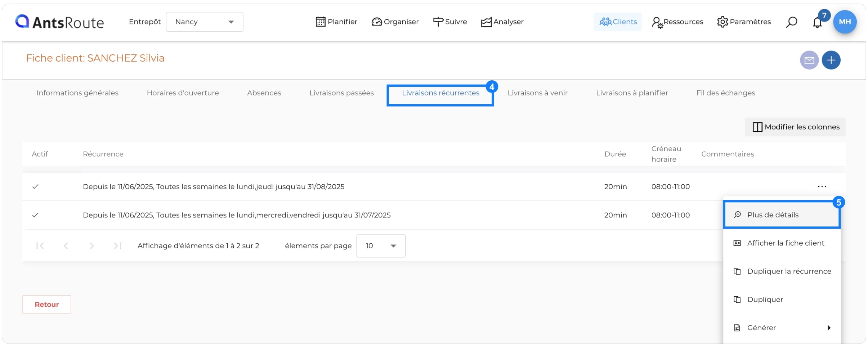Viewport: 868px width, 346px height.
Task: Select the recurrence ending 31/07/2025
Action: click(237, 215)
